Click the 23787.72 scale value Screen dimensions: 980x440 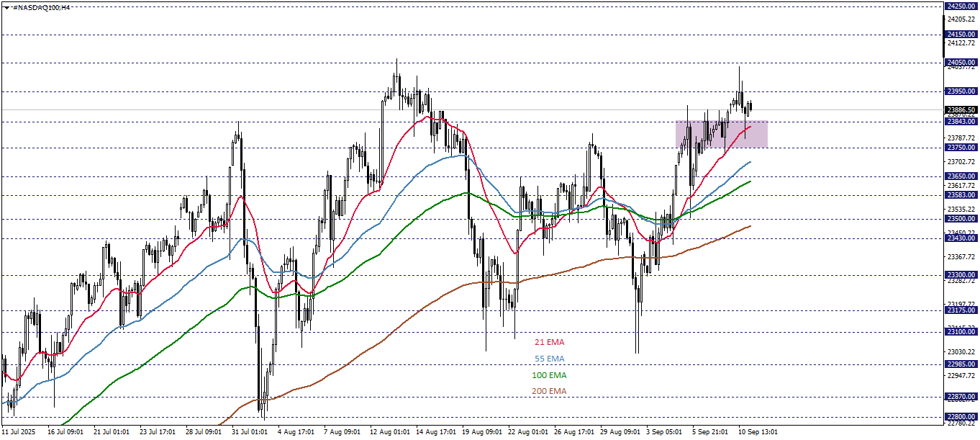click(x=961, y=138)
